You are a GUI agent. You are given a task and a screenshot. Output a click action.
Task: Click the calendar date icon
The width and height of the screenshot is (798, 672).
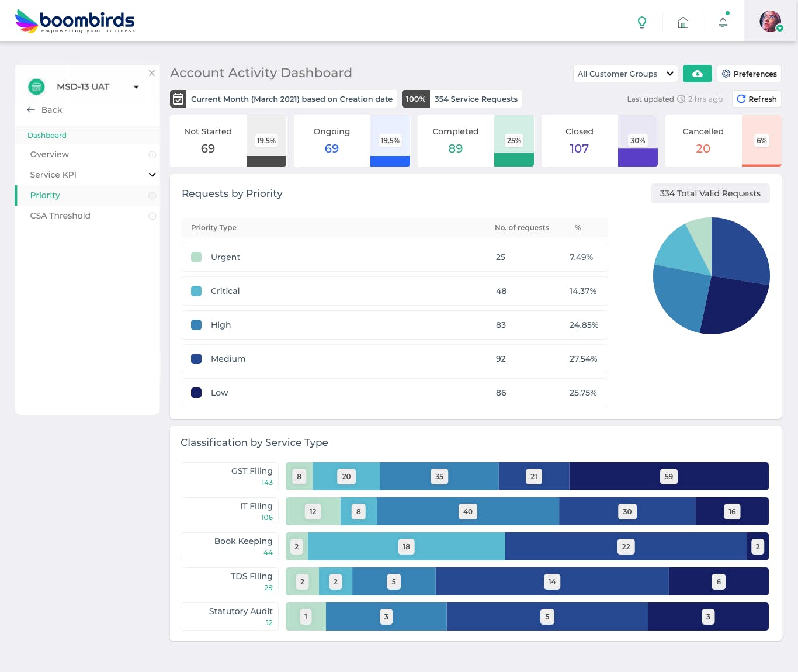click(178, 99)
